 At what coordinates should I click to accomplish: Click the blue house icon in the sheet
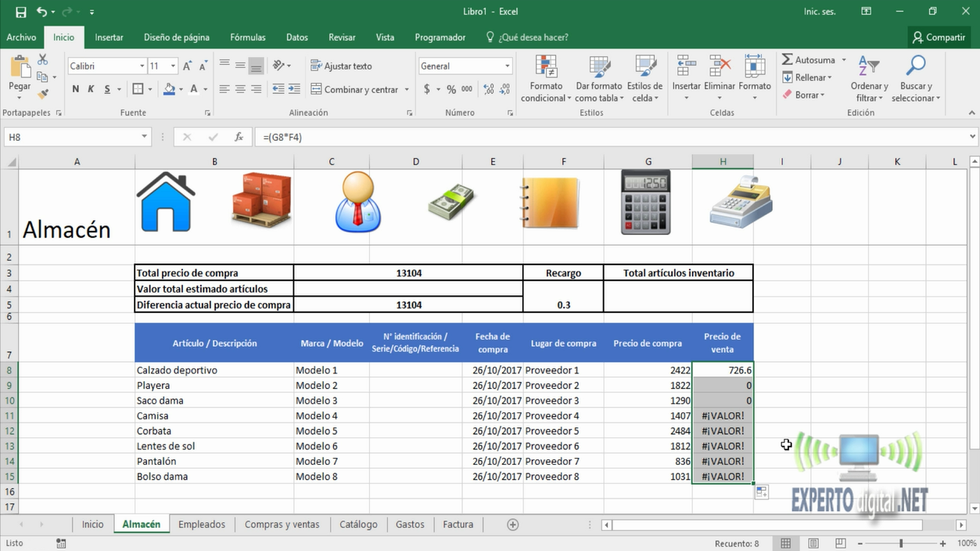(x=166, y=203)
